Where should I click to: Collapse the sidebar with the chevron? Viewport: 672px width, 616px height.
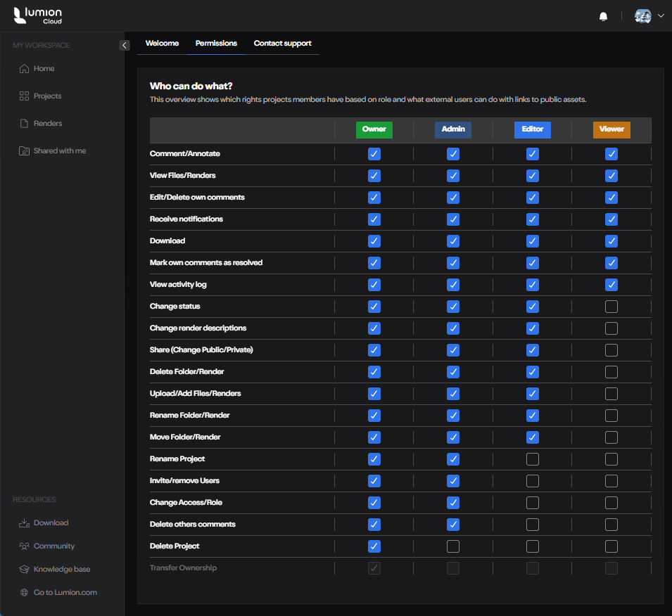(x=125, y=46)
